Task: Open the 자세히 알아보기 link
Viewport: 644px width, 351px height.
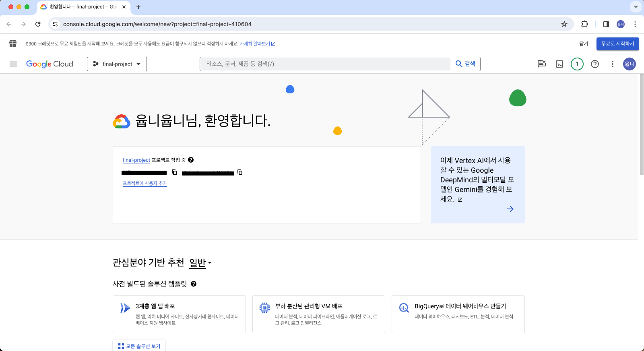Action: (257, 44)
